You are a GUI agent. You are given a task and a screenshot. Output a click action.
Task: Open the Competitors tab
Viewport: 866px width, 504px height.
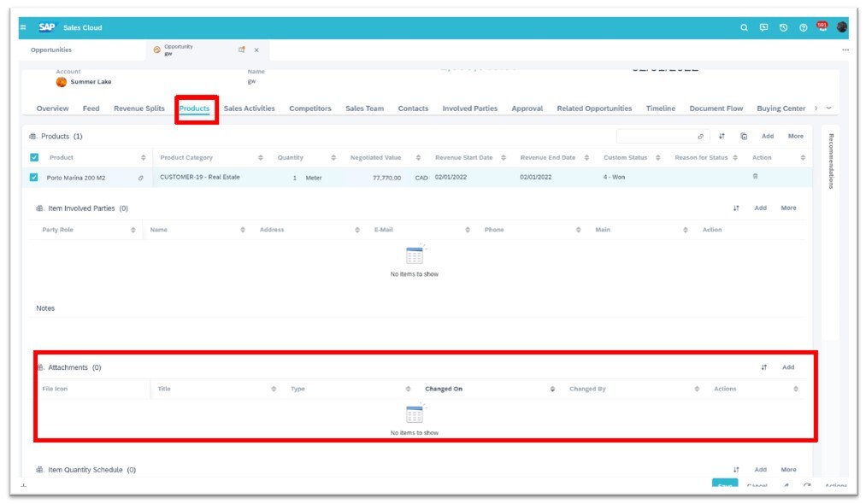[310, 108]
